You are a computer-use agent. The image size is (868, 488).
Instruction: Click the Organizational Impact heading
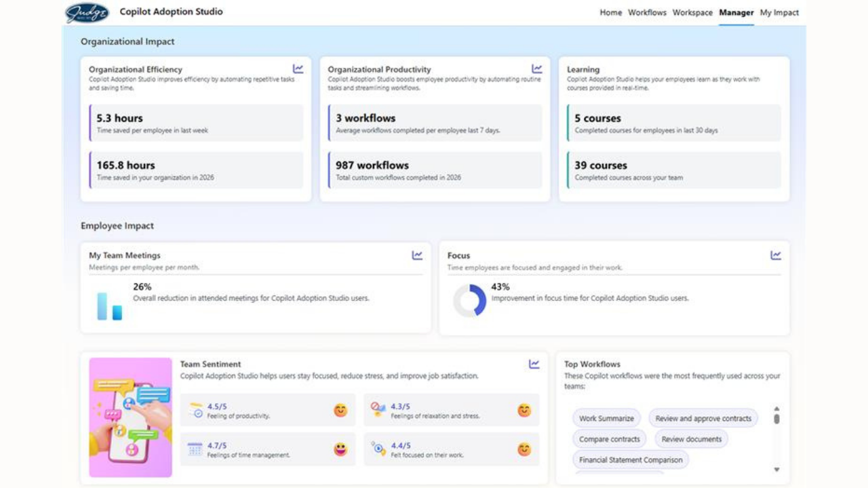point(127,41)
